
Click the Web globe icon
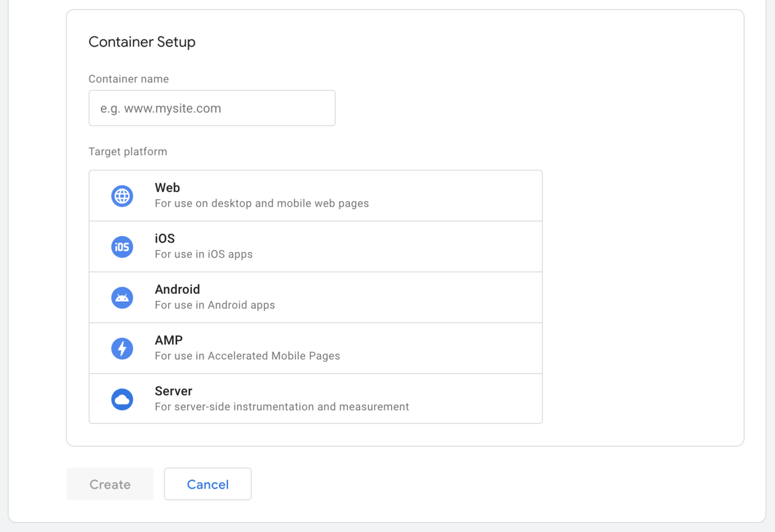pos(122,196)
